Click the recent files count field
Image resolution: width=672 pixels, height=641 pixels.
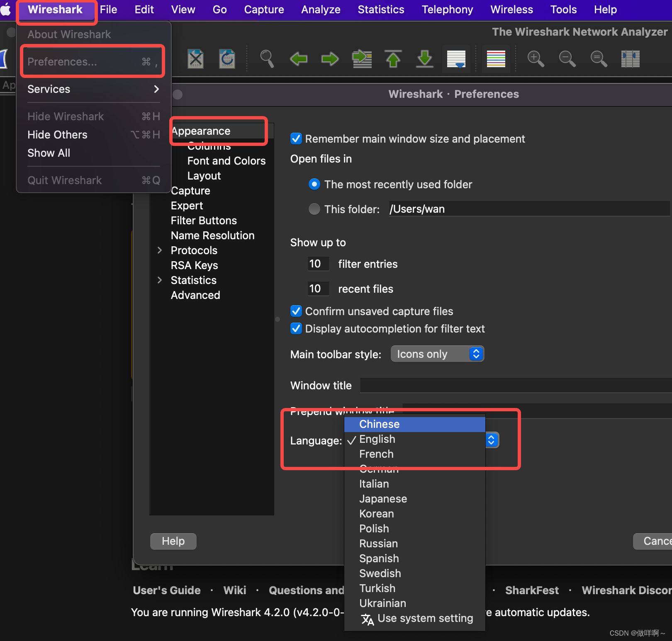tap(318, 289)
